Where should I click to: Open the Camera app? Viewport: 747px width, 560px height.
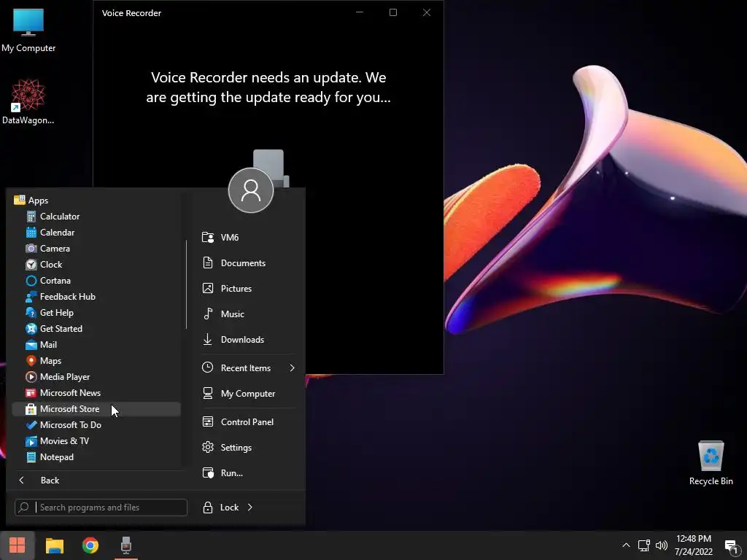click(x=96, y=249)
